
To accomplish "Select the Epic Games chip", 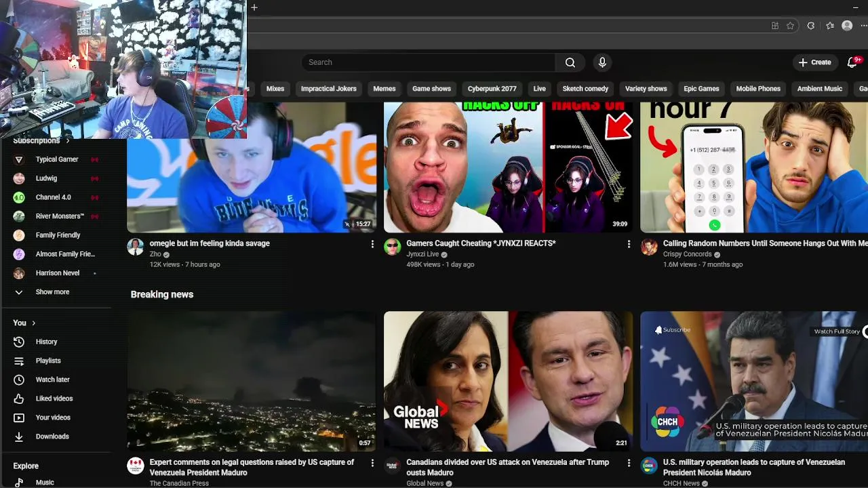I will point(701,89).
